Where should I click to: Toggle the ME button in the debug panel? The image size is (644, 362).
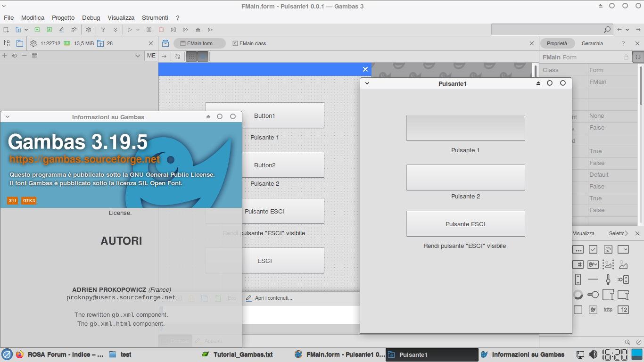pyautogui.click(x=151, y=56)
